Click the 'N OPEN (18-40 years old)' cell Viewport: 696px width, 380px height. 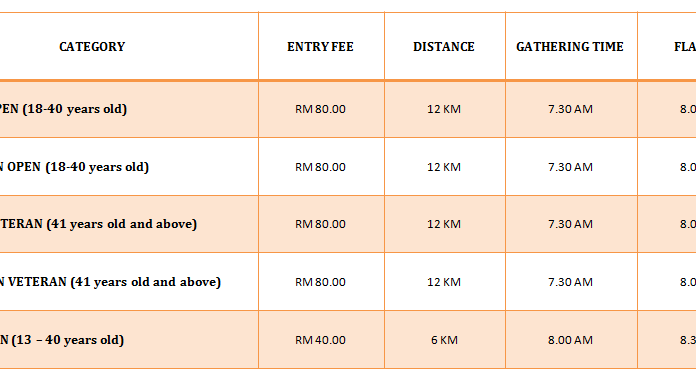129,167
